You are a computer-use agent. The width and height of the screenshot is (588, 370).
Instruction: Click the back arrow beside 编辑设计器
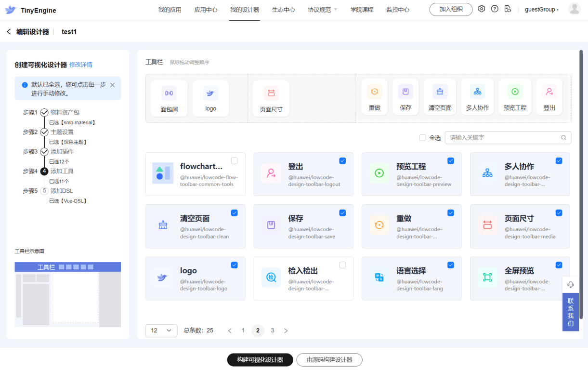(x=9, y=32)
